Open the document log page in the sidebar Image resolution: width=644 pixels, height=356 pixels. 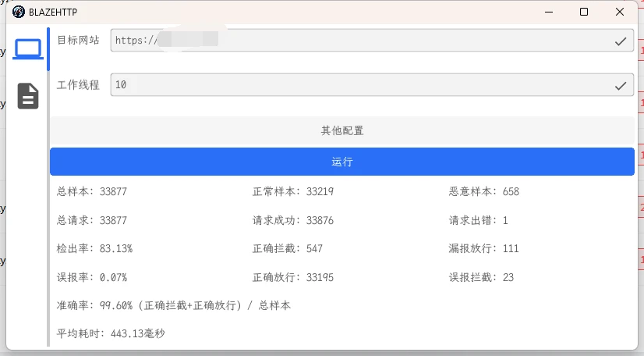point(28,95)
